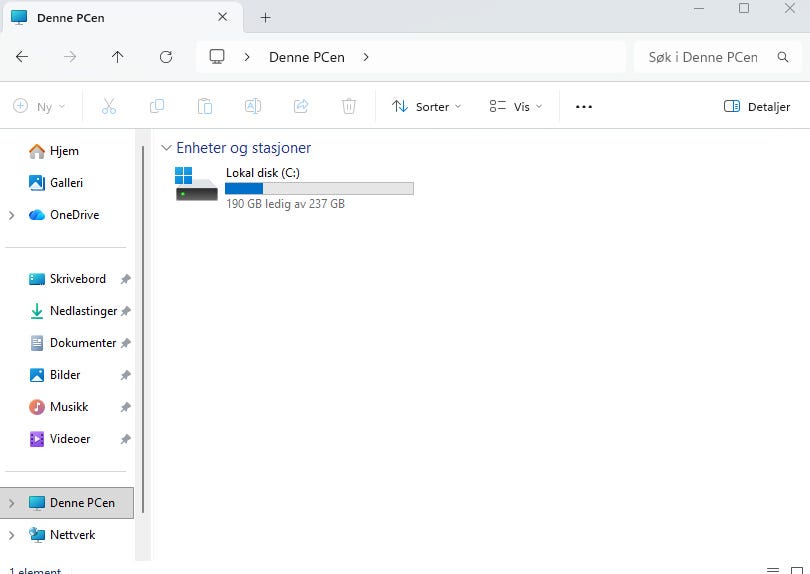810x574 pixels.
Task: Close the Denne PCen tab
Action: point(223,17)
